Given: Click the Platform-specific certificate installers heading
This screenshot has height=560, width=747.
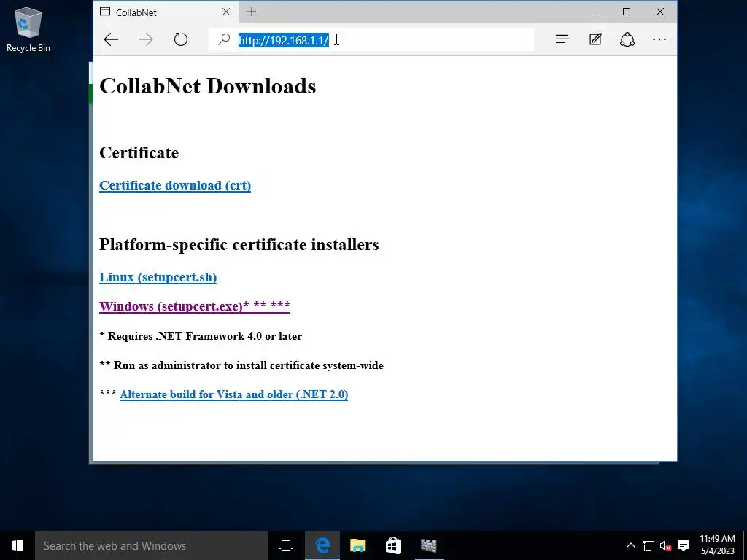Looking at the screenshot, I should click(x=239, y=245).
